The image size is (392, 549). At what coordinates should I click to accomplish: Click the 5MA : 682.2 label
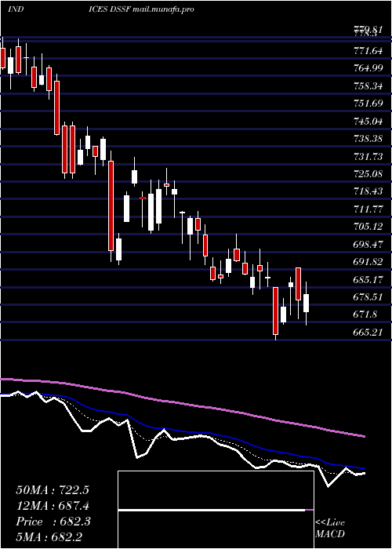click(x=49, y=537)
